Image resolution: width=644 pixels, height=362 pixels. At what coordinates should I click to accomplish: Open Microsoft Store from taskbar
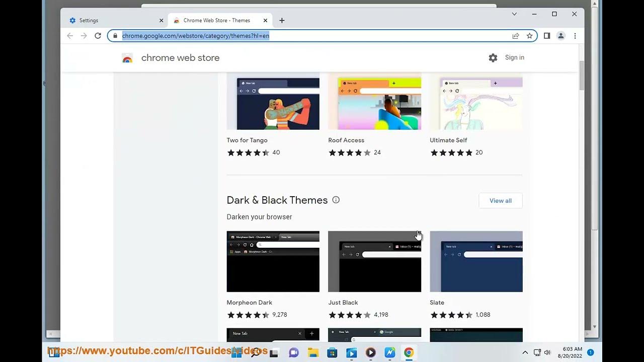coord(332,352)
